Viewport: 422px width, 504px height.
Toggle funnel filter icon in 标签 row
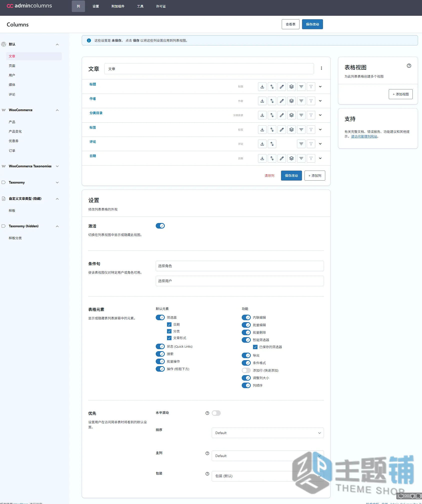(311, 130)
